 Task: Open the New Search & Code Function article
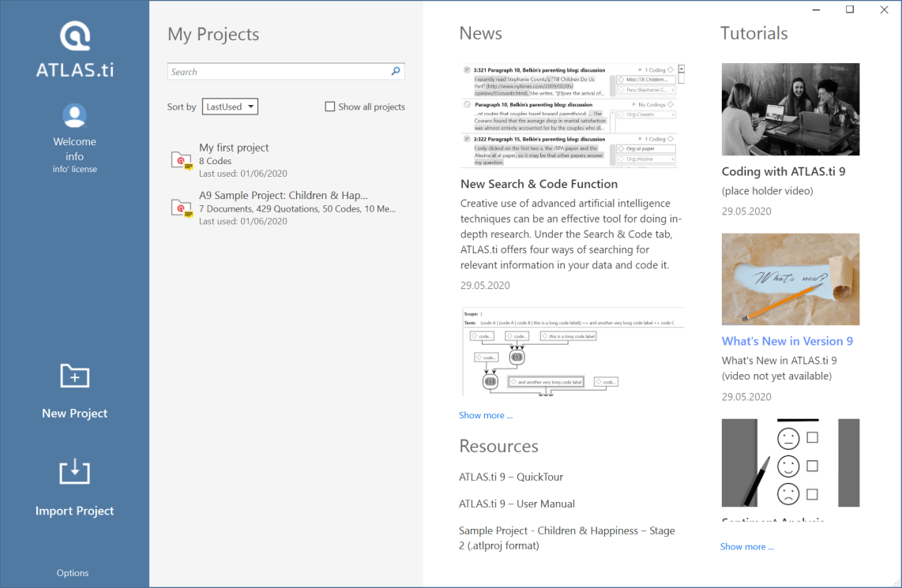(x=539, y=184)
